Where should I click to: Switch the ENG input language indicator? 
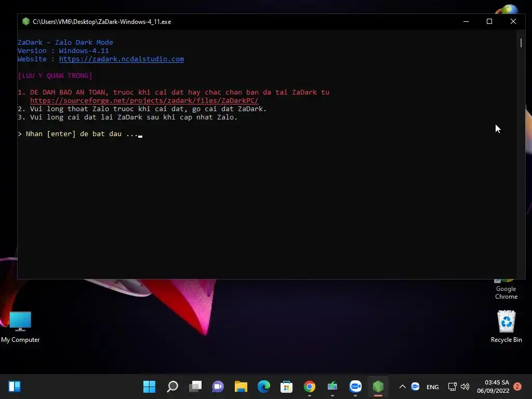(433, 387)
